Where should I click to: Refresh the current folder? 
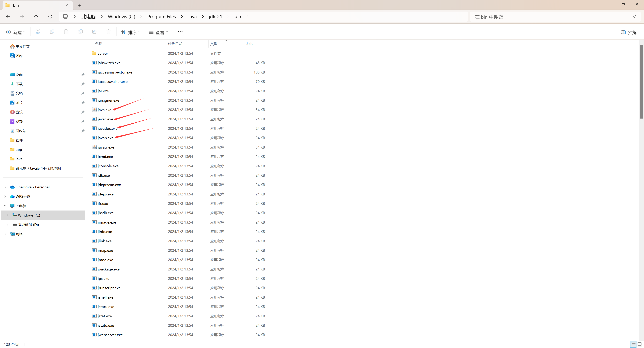50,17
